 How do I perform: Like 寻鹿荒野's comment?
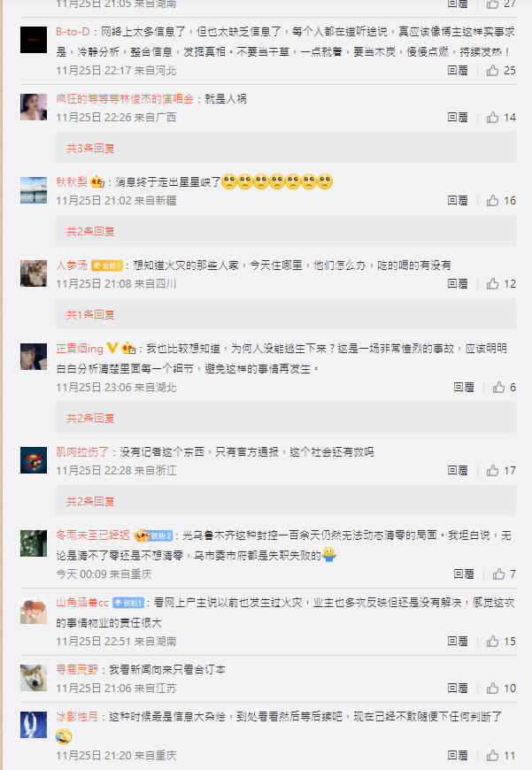(492, 689)
